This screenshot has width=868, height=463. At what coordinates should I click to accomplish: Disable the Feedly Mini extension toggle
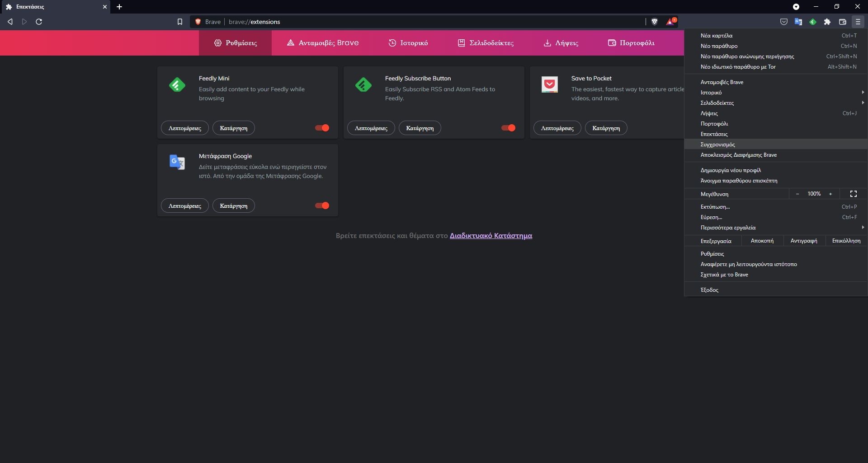[322, 128]
